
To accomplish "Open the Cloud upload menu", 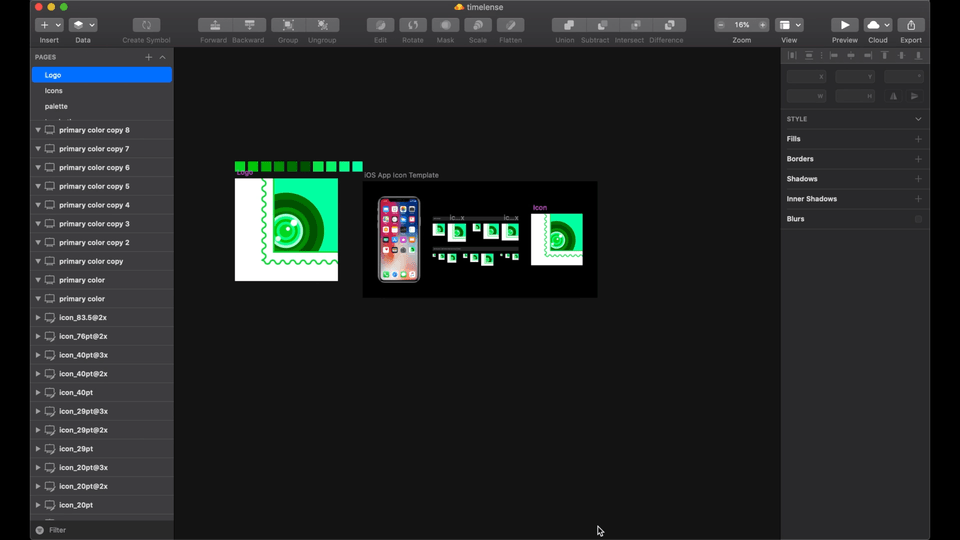I will [877, 25].
